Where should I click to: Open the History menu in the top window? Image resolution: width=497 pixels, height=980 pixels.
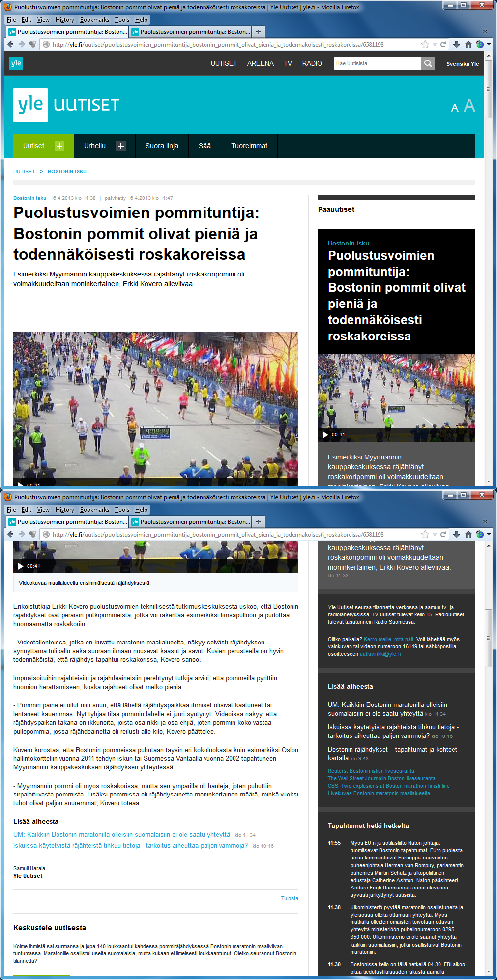coord(65,20)
